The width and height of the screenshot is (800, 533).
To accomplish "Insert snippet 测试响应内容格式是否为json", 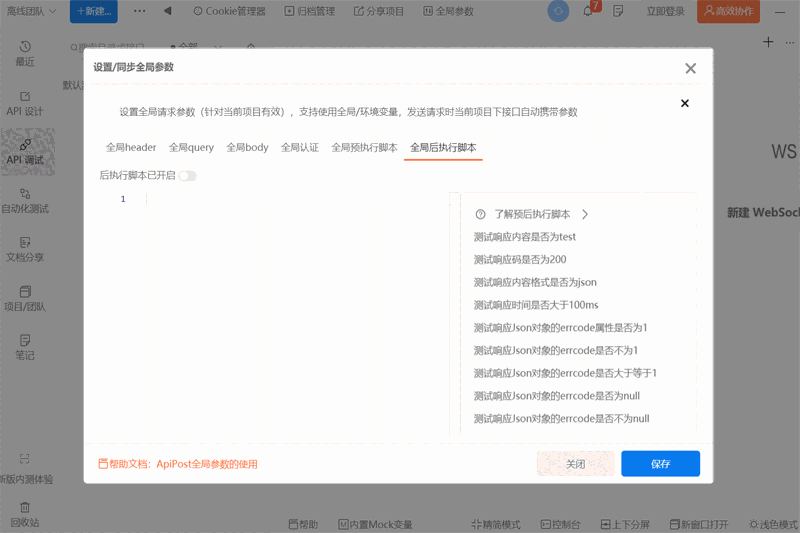I will click(535, 282).
